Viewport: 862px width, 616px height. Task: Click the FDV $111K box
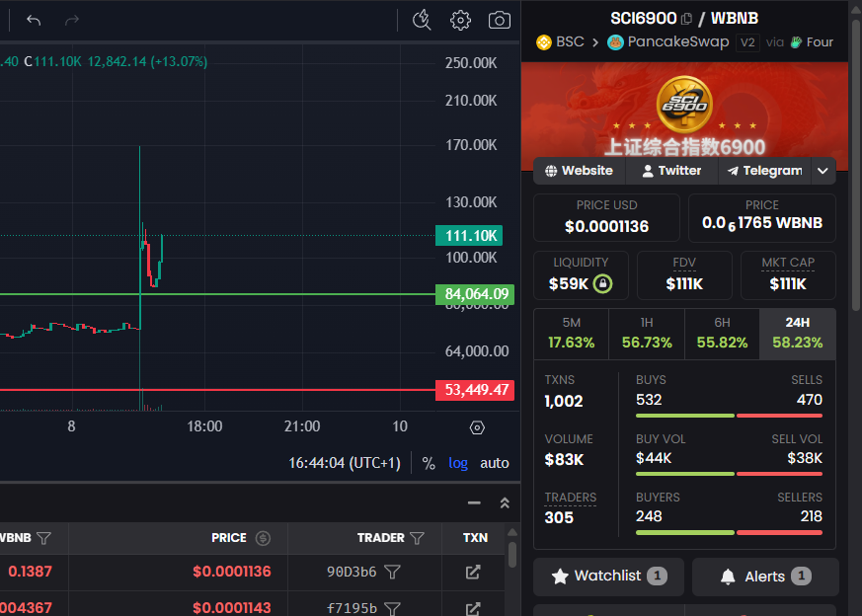[x=684, y=275]
